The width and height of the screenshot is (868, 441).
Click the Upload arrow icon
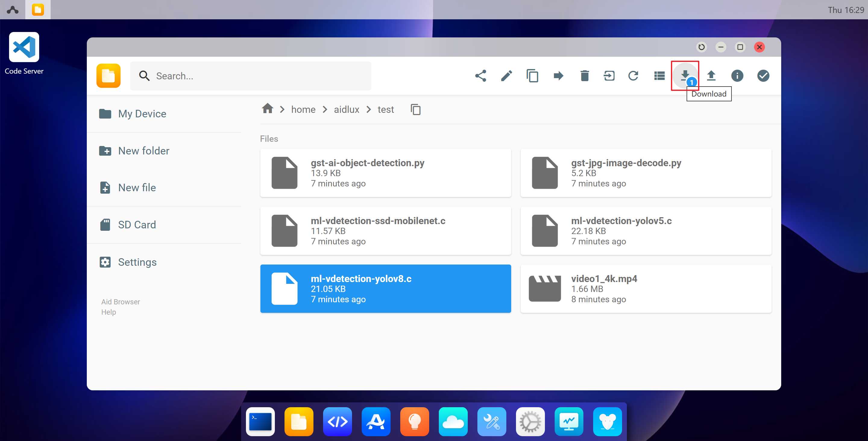[x=711, y=76]
